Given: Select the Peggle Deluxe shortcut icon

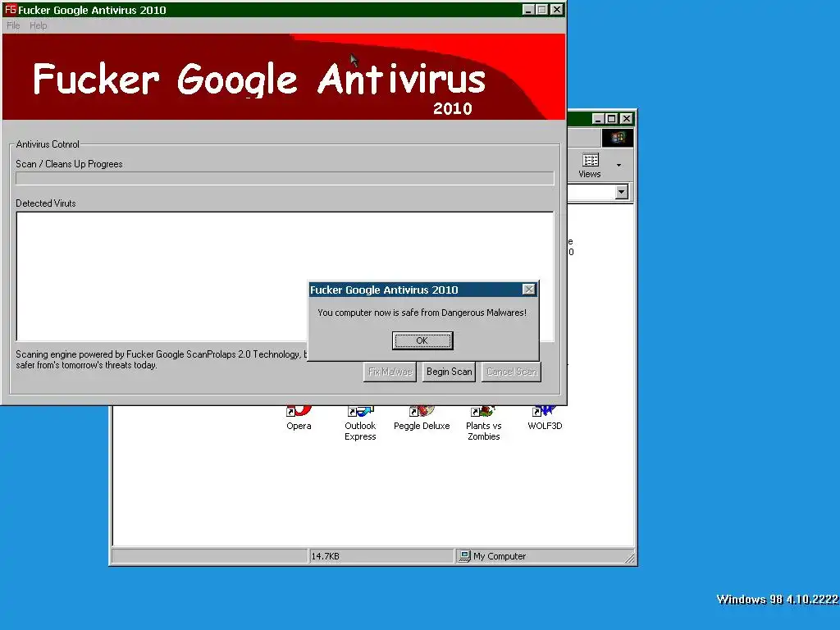Looking at the screenshot, I should pyautogui.click(x=422, y=418).
